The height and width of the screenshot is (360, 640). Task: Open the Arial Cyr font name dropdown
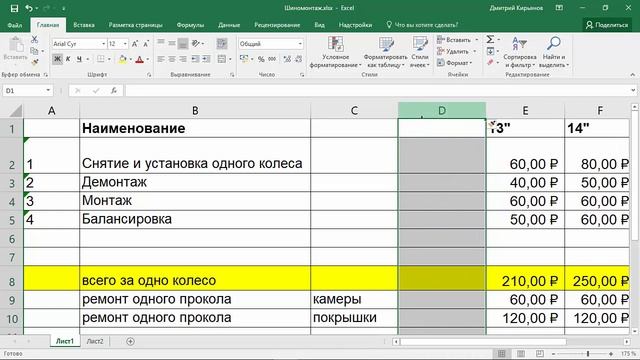[x=104, y=44]
